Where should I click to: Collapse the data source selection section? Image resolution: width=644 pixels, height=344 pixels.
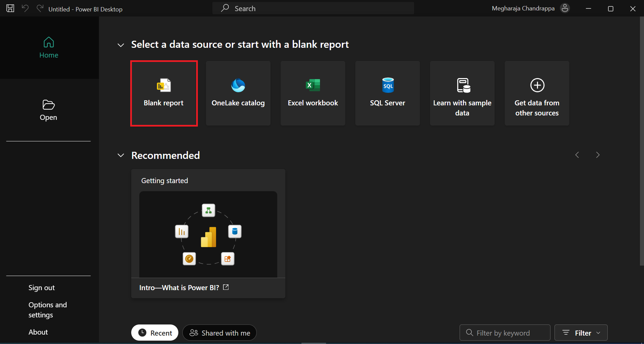(121, 45)
